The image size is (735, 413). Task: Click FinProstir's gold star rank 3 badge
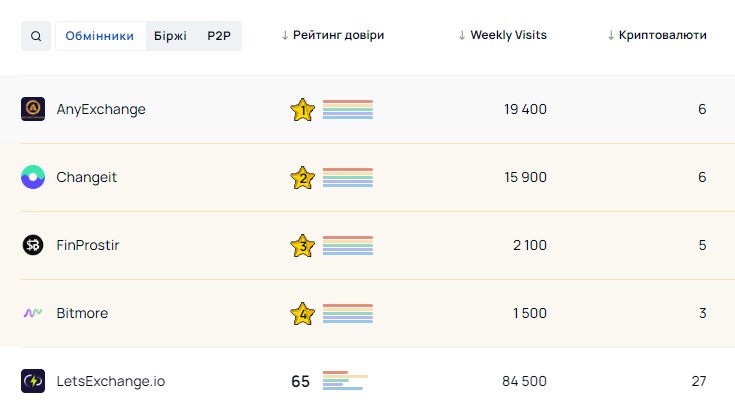(302, 246)
